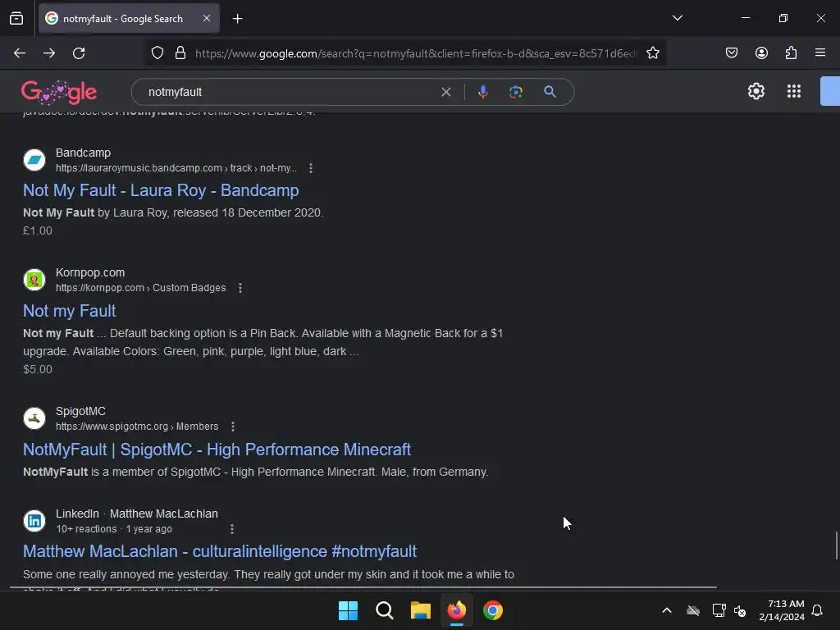Viewport: 840px width, 630px height.
Task: Open the extensions panel
Action: click(791, 53)
